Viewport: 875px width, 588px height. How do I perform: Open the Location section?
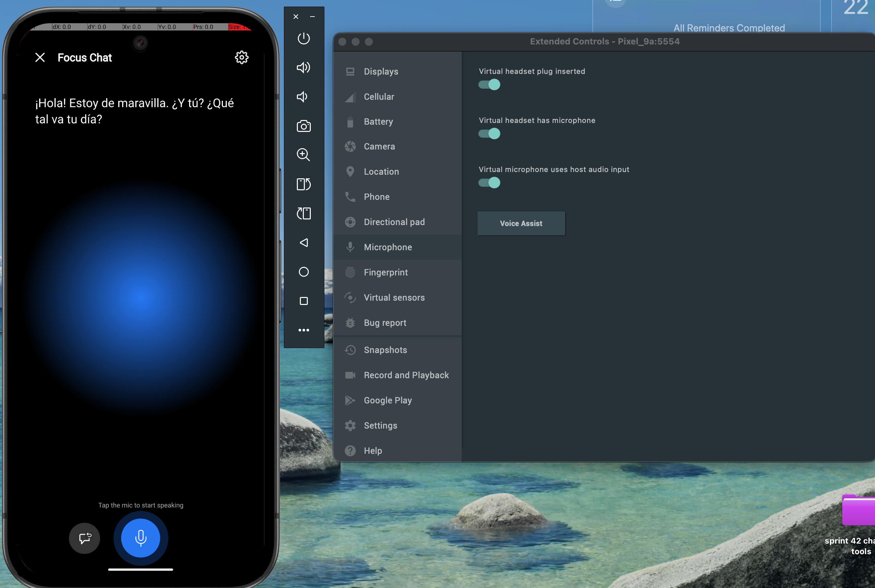point(397,172)
